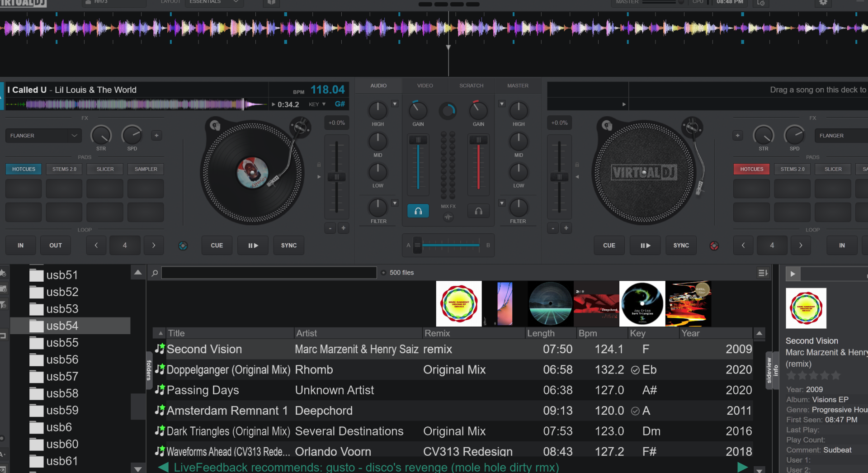Viewport: 868px width, 473px height.
Task: Click left deck SYNC button
Action: tap(289, 246)
